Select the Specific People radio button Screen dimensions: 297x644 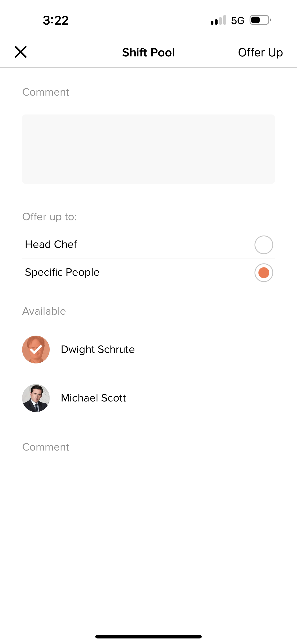coord(263,272)
